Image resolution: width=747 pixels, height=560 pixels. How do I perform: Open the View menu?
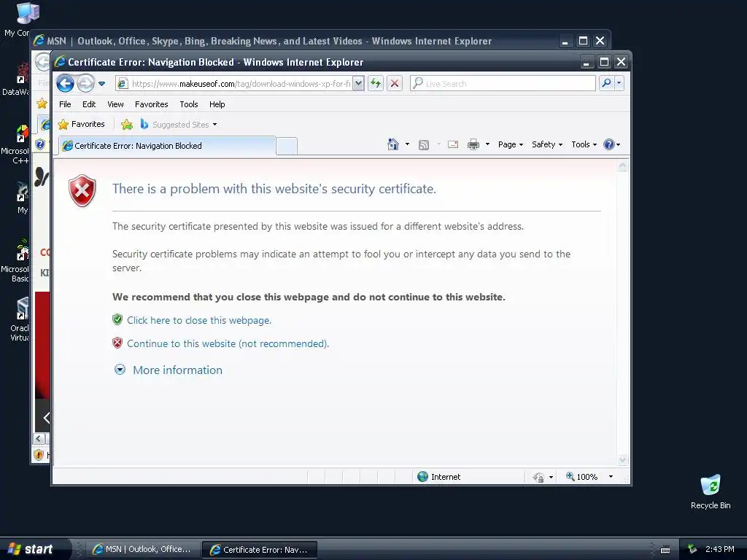coord(115,104)
